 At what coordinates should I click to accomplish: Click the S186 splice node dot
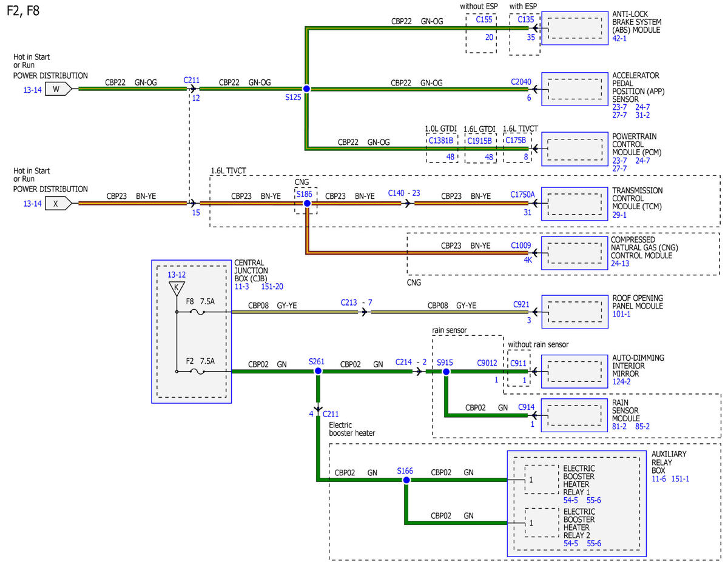coord(306,204)
